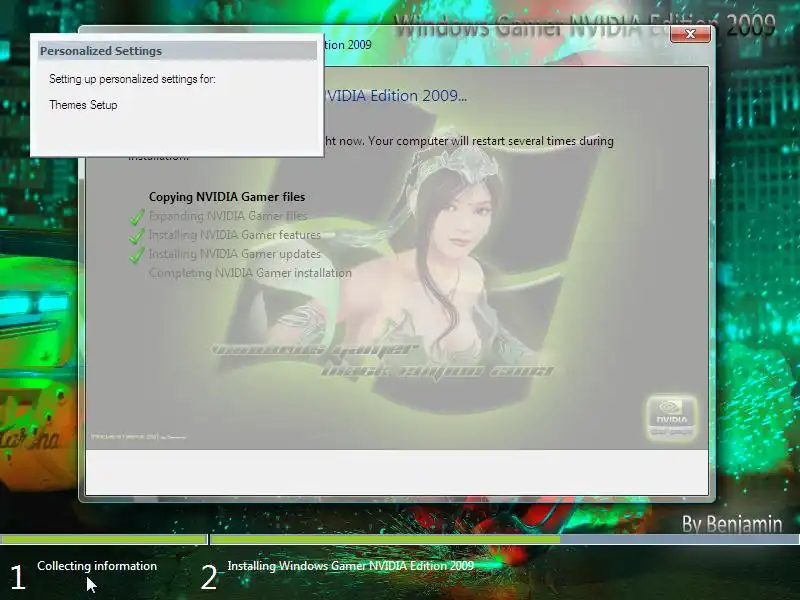Select 'Installing NVIDIA Gamer features' step text
Screen dimensions: 800x600
[x=235, y=235]
